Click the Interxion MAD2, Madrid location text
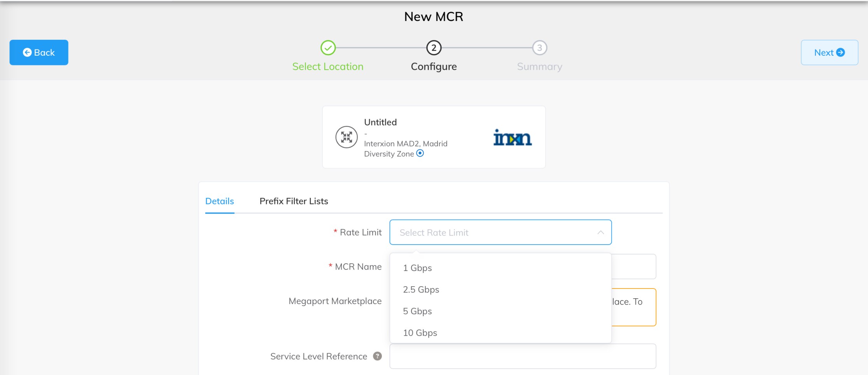 coord(406,144)
